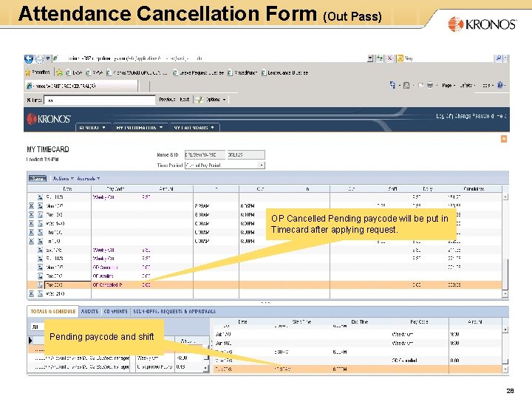Open the Actions menu in the timecard toolbar

pyautogui.click(x=64, y=179)
